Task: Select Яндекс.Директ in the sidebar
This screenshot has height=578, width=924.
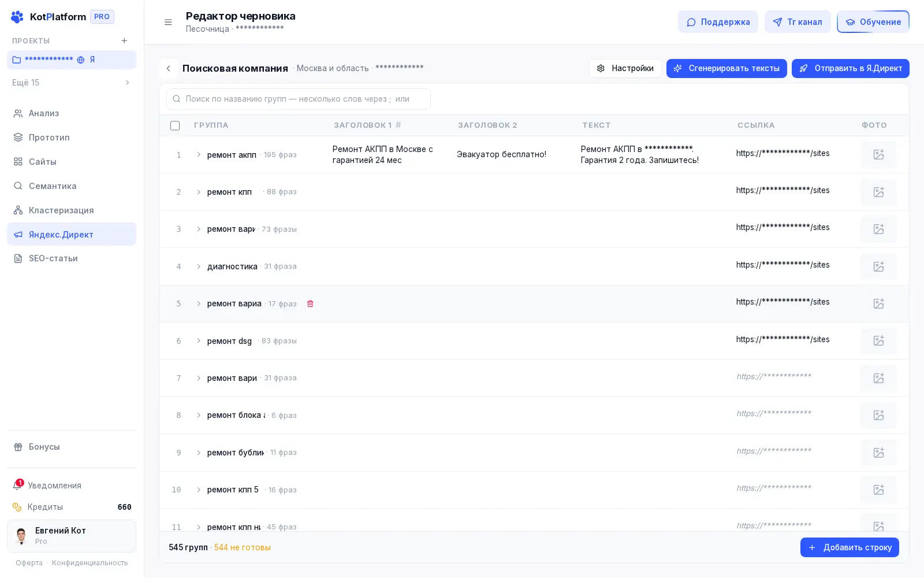Action: (72, 234)
